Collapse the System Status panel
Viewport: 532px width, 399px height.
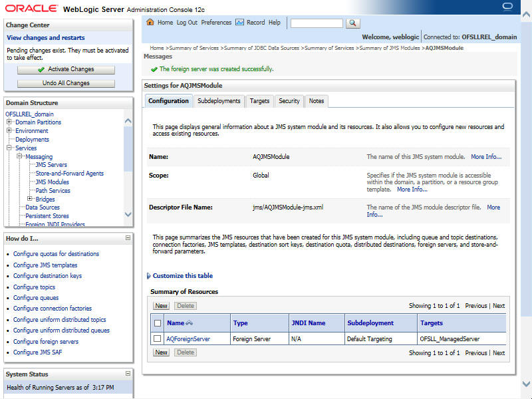(x=128, y=374)
